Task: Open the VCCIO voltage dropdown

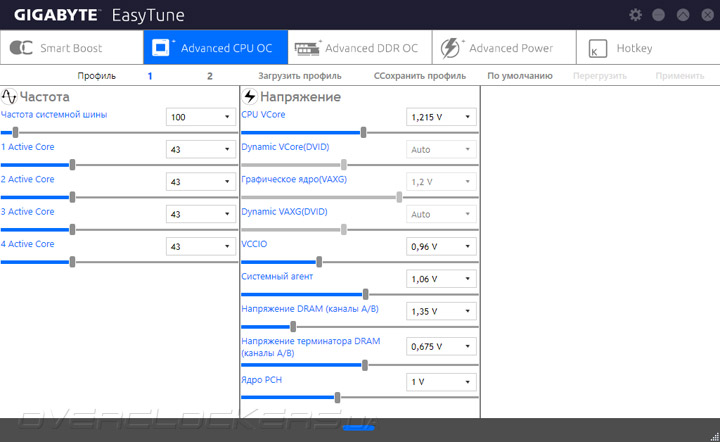Action: [441, 246]
